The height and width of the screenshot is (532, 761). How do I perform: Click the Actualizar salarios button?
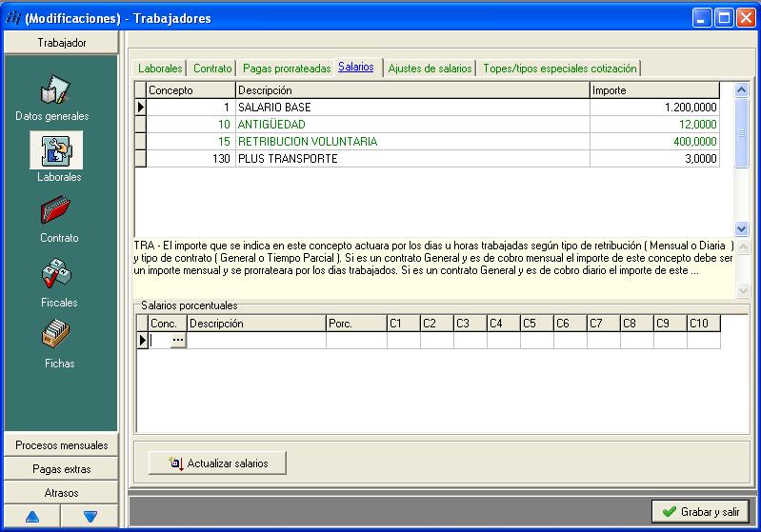(x=217, y=463)
